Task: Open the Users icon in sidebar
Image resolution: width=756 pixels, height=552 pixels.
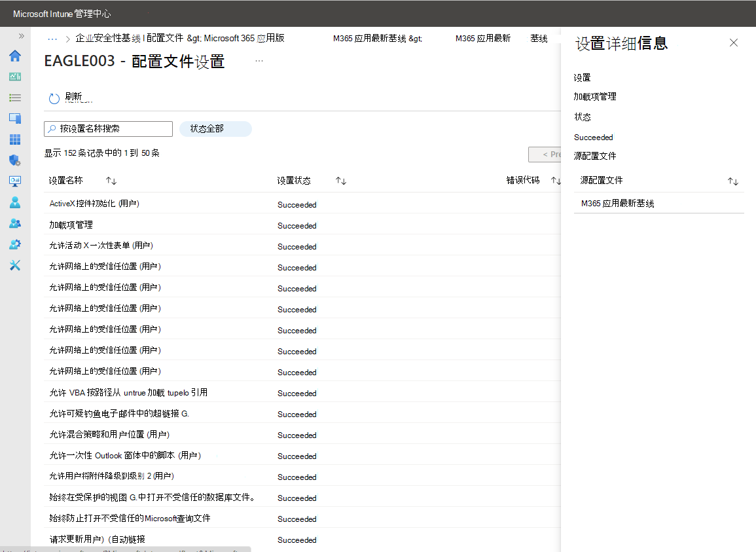Action: click(x=15, y=202)
